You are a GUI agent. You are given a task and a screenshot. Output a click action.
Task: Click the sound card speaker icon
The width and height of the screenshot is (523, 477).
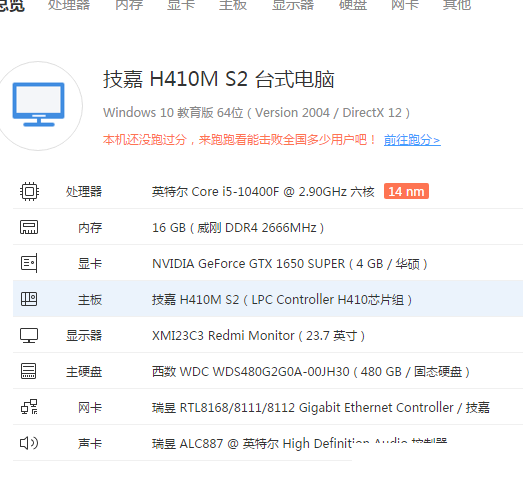[29, 443]
